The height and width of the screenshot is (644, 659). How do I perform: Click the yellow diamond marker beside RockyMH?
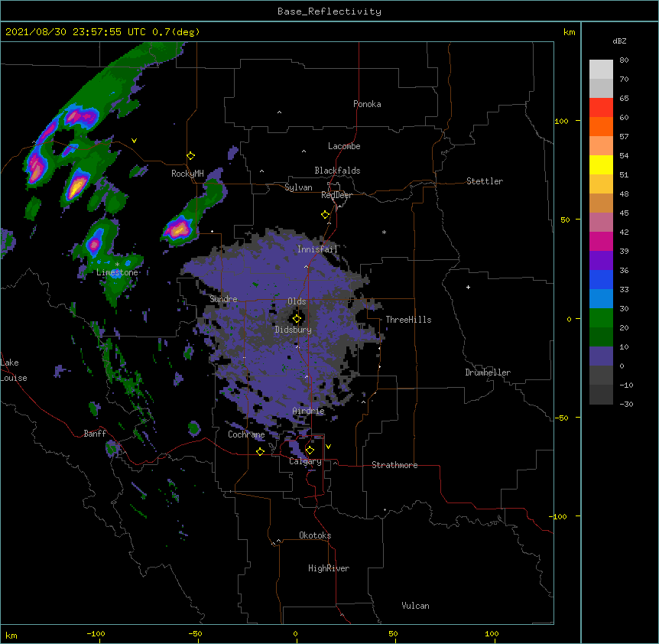(190, 156)
